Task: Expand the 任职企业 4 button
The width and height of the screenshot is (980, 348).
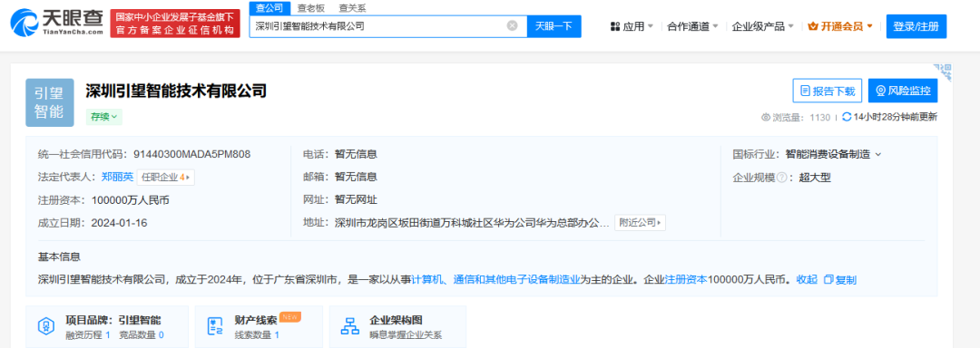Action: click(166, 177)
